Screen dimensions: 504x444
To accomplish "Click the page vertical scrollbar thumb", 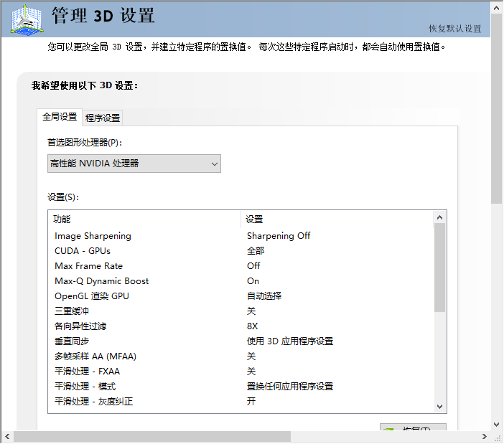I will click(496, 108).
